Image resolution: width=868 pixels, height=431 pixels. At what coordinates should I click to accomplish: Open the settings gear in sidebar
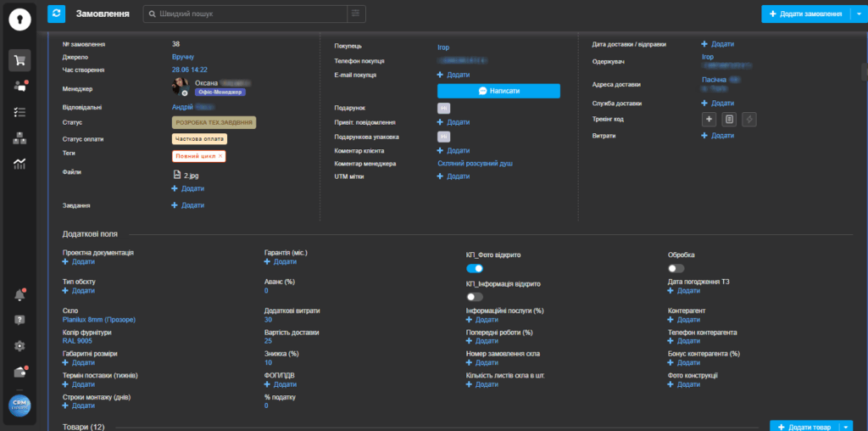(19, 346)
